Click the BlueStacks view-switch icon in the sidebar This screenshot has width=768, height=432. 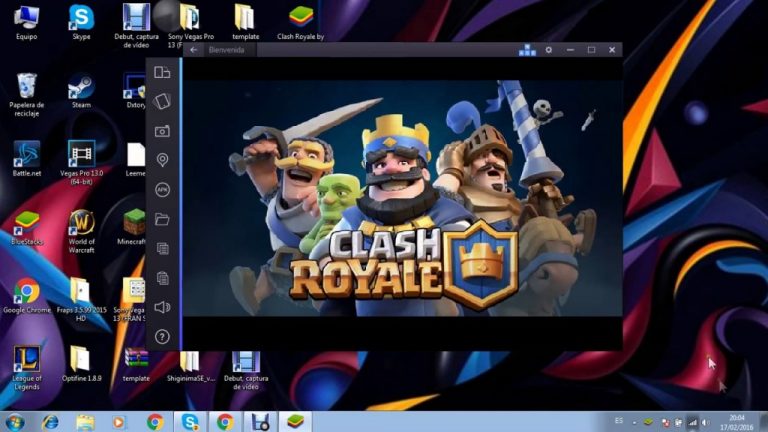click(x=162, y=72)
